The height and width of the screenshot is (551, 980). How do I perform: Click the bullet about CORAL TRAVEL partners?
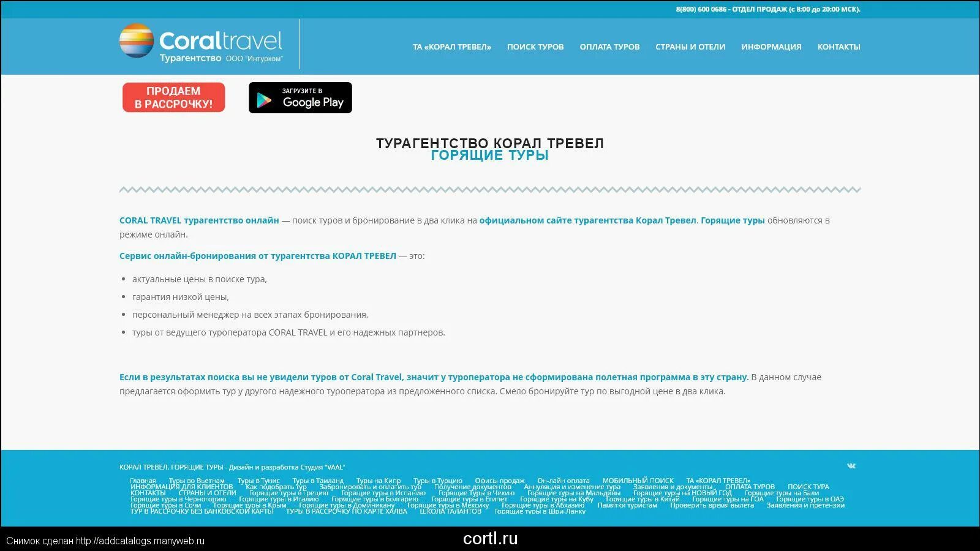click(288, 332)
